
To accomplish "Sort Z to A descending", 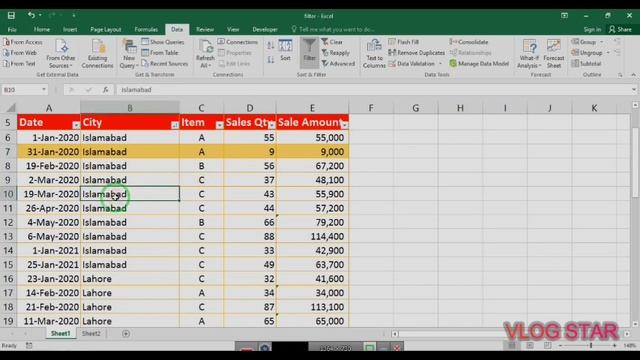I will coord(271,60).
